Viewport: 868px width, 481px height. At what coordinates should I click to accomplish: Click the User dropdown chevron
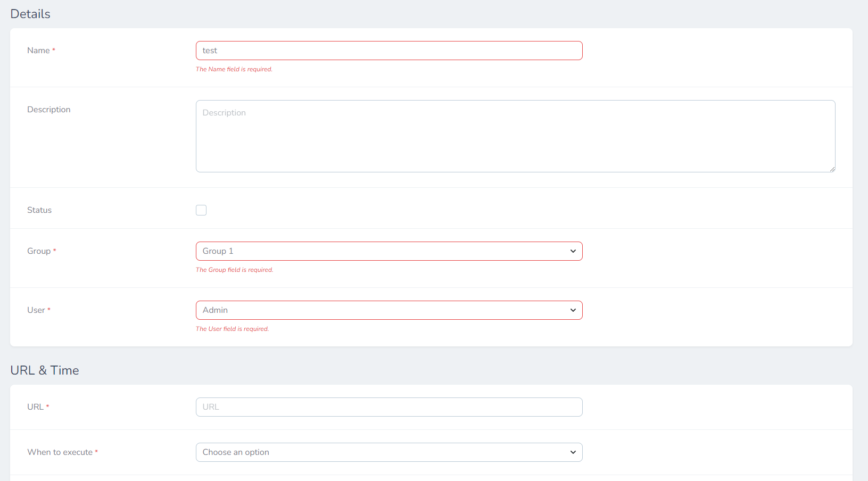coord(573,310)
